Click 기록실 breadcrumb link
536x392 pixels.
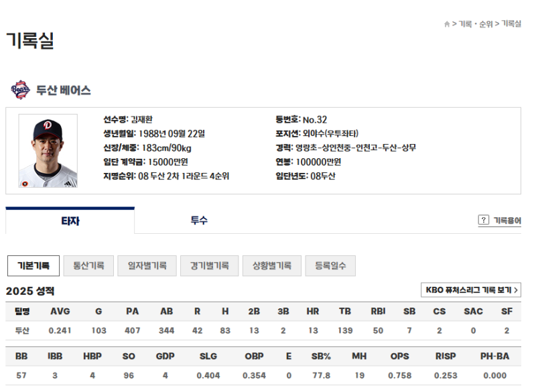pyautogui.click(x=511, y=23)
